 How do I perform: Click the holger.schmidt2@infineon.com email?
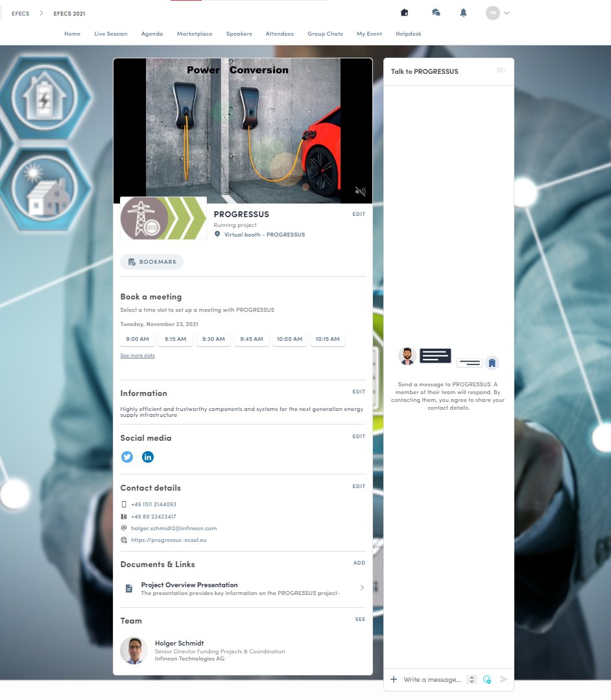click(174, 528)
